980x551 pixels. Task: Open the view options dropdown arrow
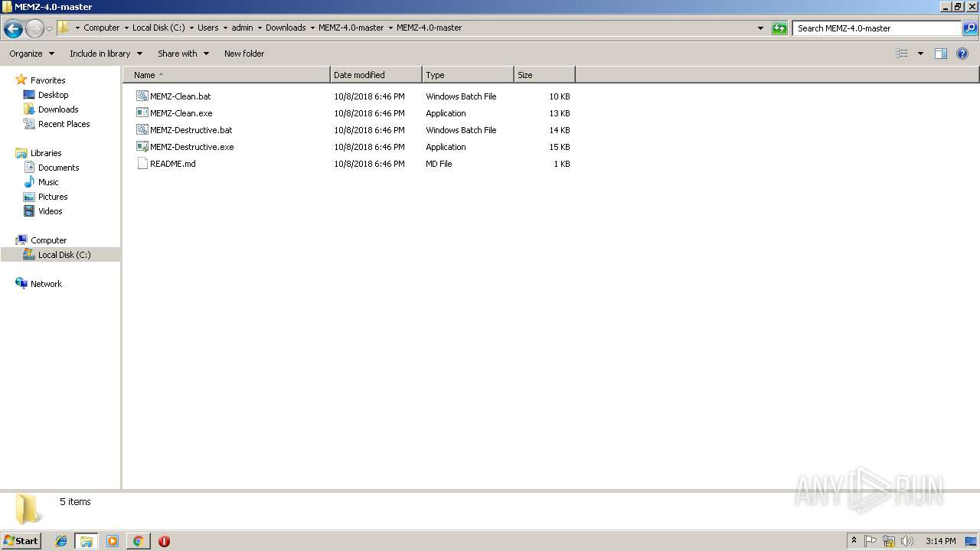pos(920,54)
